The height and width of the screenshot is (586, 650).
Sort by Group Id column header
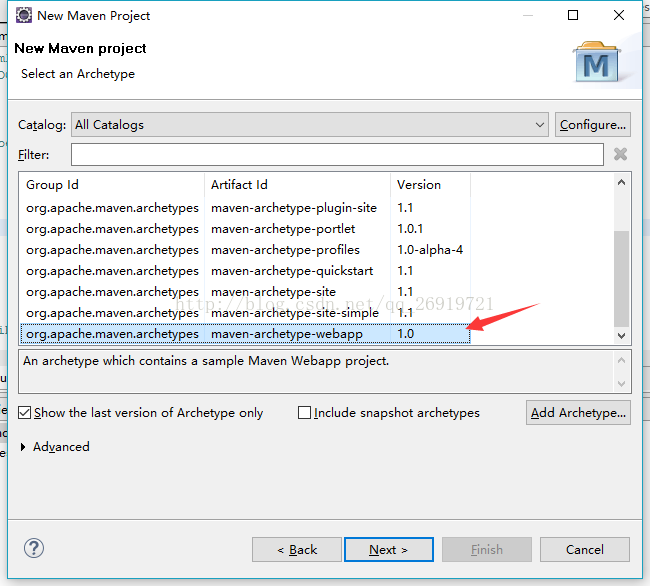point(112,184)
